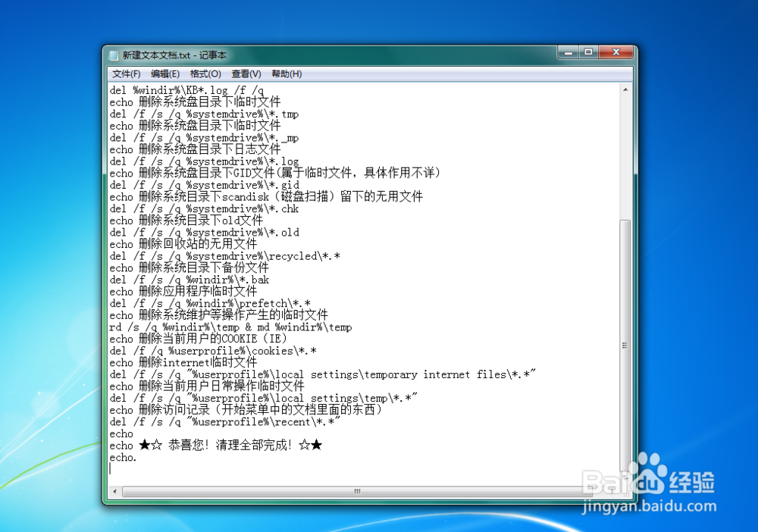
Task: Click the line 'del /f /s /q %systemdrive%\*.tmp'
Action: tap(204, 114)
